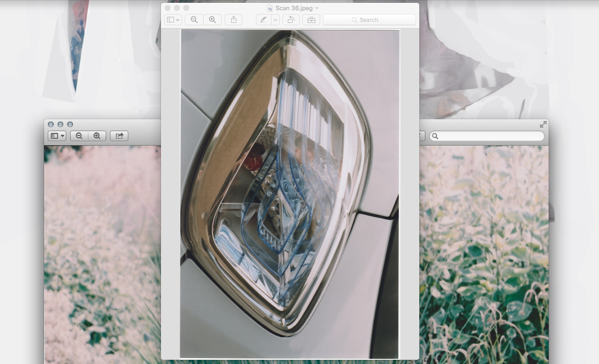Zoom in on the Scan 36.jpeg image
The height and width of the screenshot is (364, 599).
point(212,20)
